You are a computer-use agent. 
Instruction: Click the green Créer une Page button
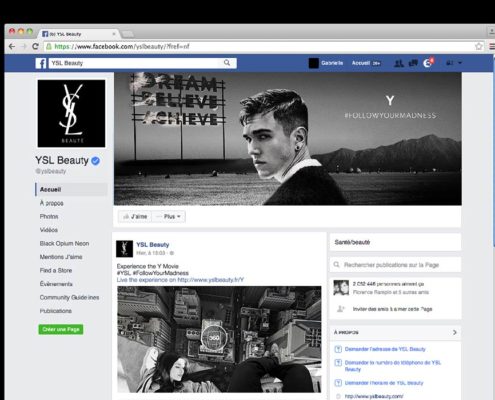[61, 329]
